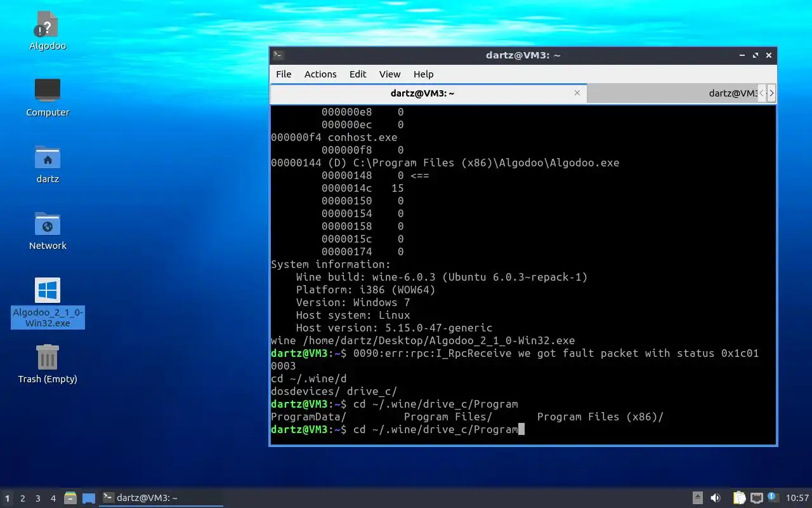Image resolution: width=812 pixels, height=508 pixels.
Task: Switch to workspace 2
Action: point(23,498)
